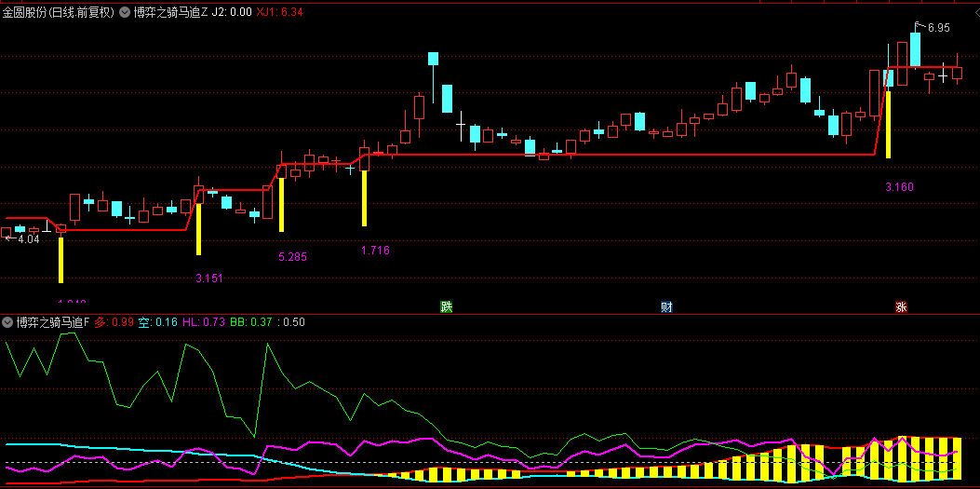Viewport: 980px width, 489px height.
Task: Open dropdown arrow beside 博弈之骑马追Z indicator
Action: coord(125,12)
